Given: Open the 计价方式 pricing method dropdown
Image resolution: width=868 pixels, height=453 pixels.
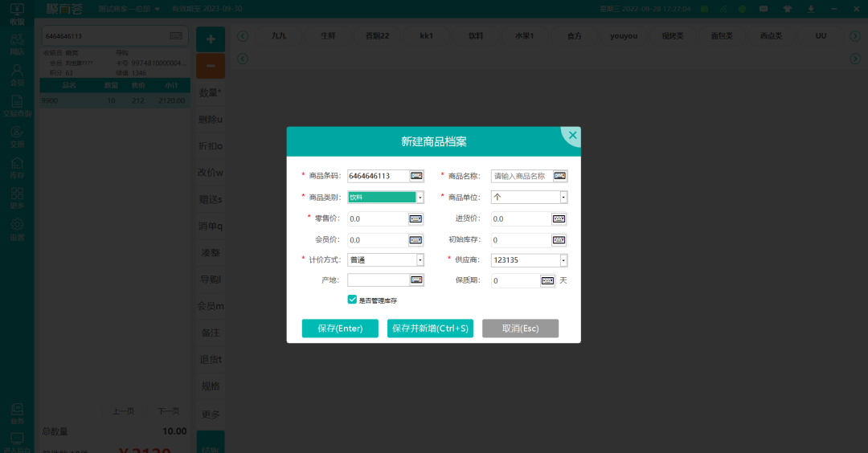Looking at the screenshot, I should pyautogui.click(x=420, y=260).
